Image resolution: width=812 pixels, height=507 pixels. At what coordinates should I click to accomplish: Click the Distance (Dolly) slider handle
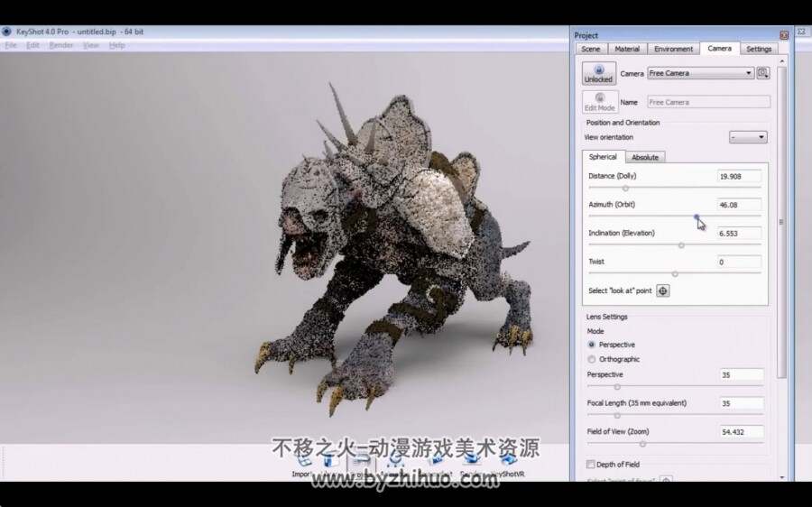click(625, 188)
